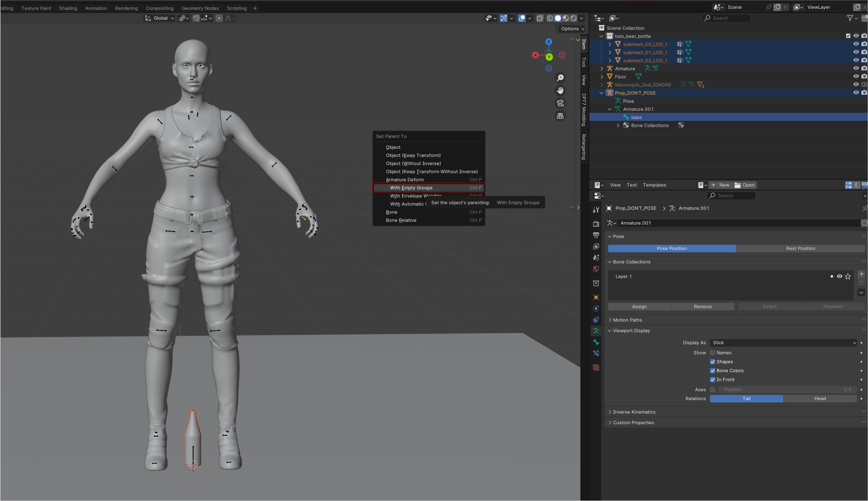
Task: Choose With Empty Groups parent option
Action: point(411,188)
